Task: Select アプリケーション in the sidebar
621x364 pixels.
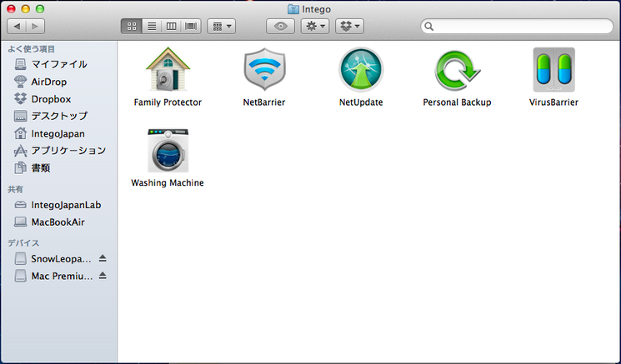Action: tap(58, 151)
